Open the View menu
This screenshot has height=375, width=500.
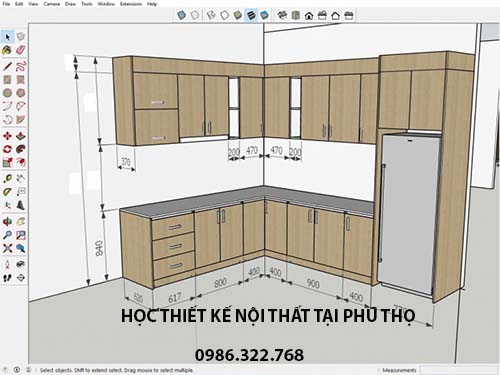pos(33,4)
